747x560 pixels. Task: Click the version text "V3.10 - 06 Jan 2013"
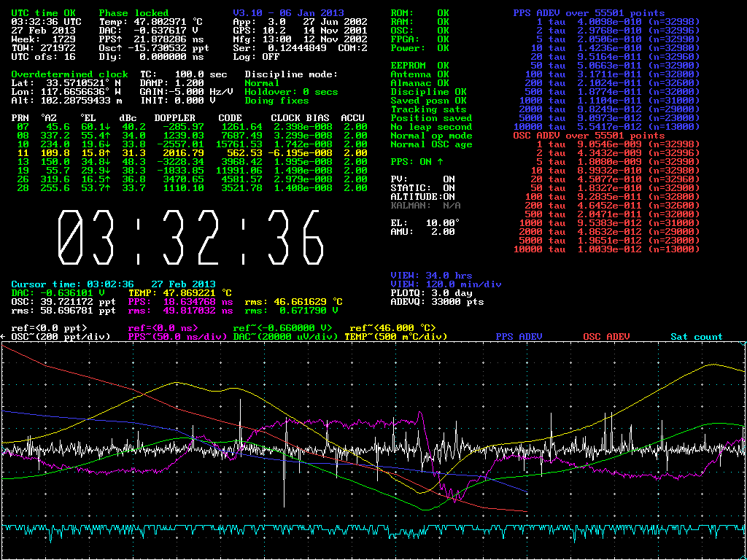(289, 13)
